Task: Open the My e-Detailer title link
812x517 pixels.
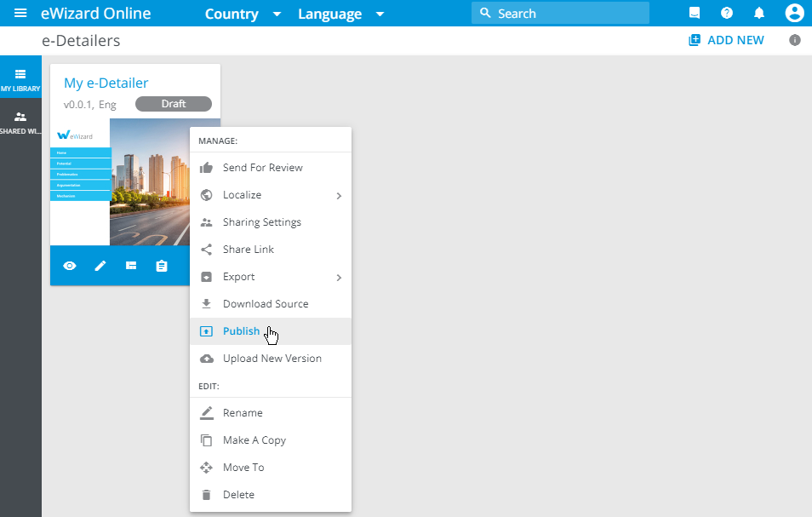Action: click(106, 83)
